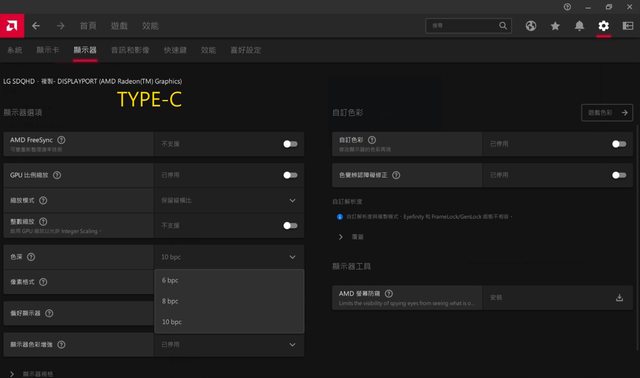This screenshot has height=378, width=640.
Task: Open the web browser globe icon
Action: (x=531, y=26)
